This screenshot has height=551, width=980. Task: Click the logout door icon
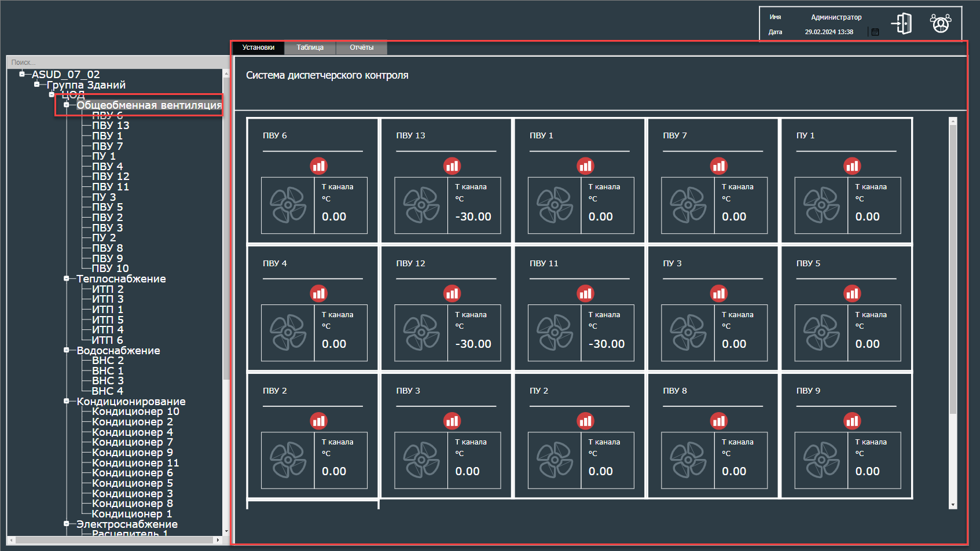click(902, 24)
